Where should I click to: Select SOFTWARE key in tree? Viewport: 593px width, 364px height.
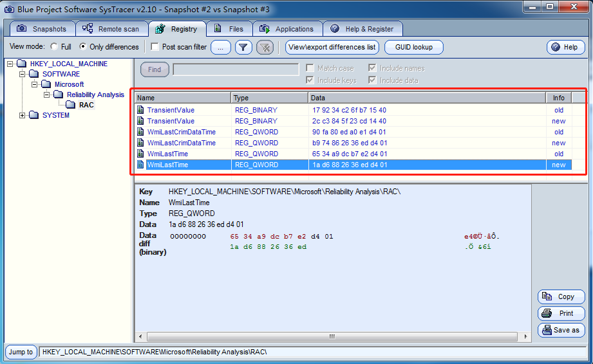click(61, 74)
